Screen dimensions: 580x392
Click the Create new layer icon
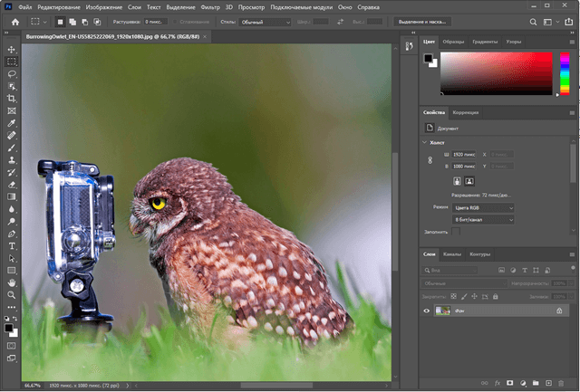tap(548, 383)
